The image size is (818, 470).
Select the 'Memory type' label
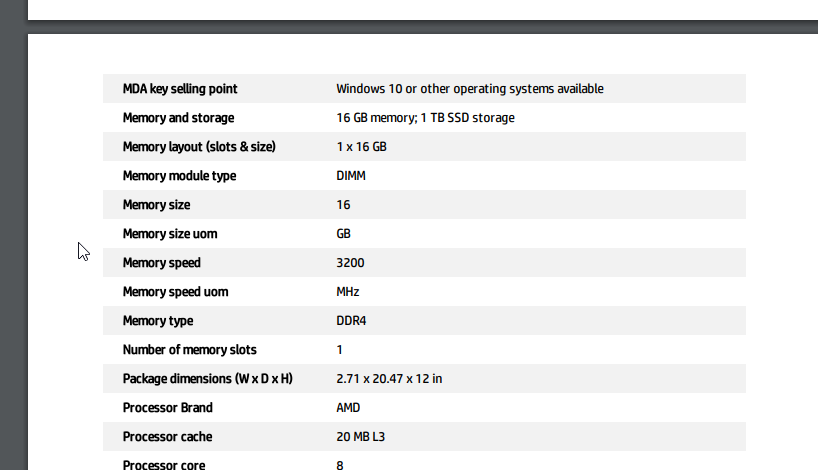click(x=158, y=321)
